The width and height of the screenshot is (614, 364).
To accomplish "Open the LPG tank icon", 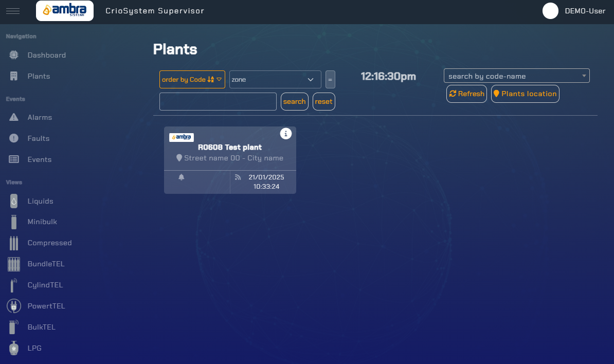I will click(14, 348).
